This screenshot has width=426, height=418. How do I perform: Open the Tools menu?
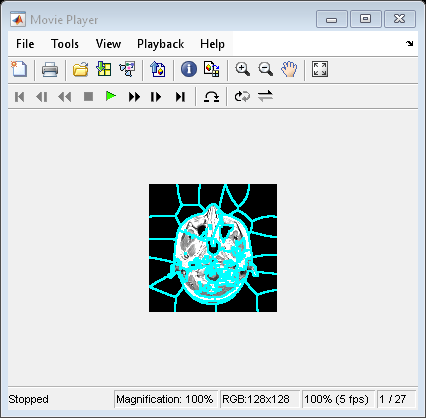click(65, 44)
